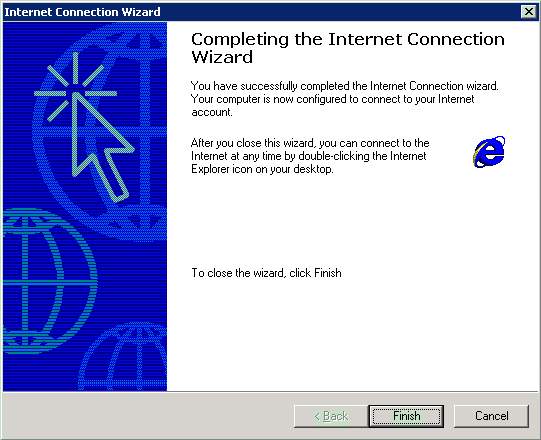Image resolution: width=541 pixels, height=440 pixels.
Task: Click the 'account.' word in first paragraph
Action: pyautogui.click(x=212, y=112)
